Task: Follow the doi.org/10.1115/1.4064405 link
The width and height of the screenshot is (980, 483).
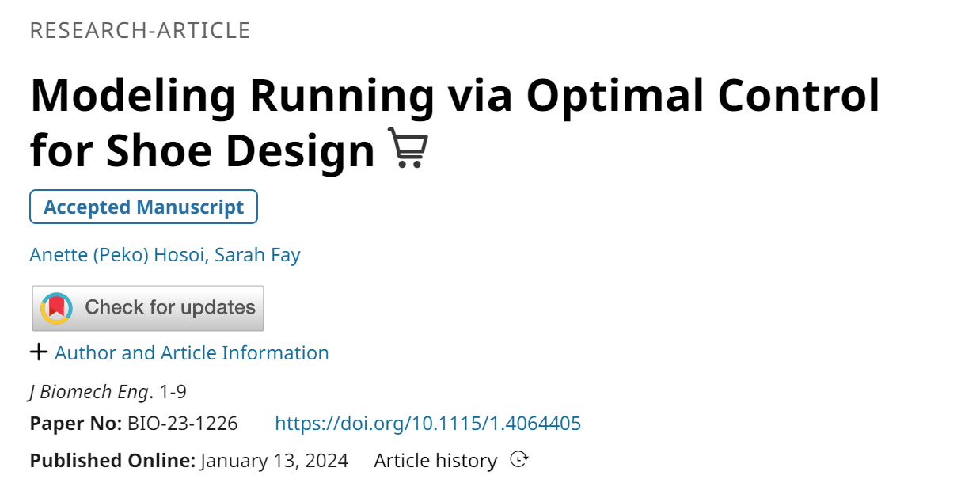Action: [x=427, y=424]
